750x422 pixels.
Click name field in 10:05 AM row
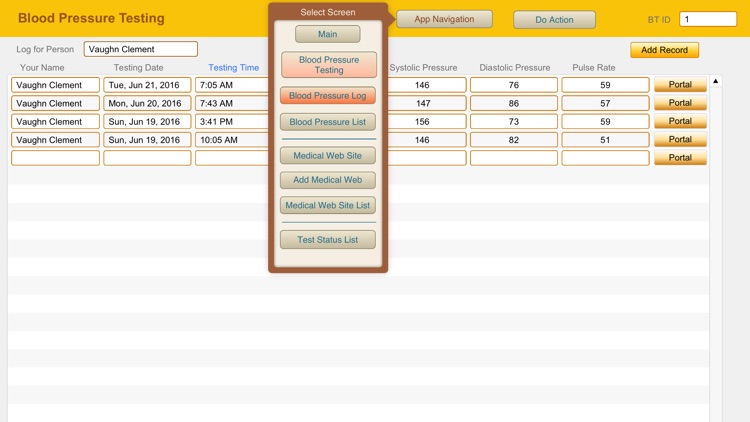click(55, 140)
